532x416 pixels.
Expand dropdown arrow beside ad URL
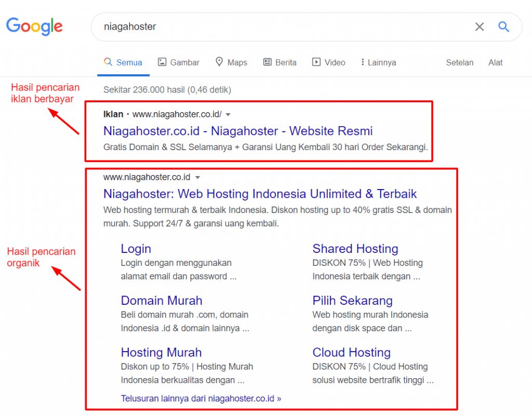[x=228, y=114]
